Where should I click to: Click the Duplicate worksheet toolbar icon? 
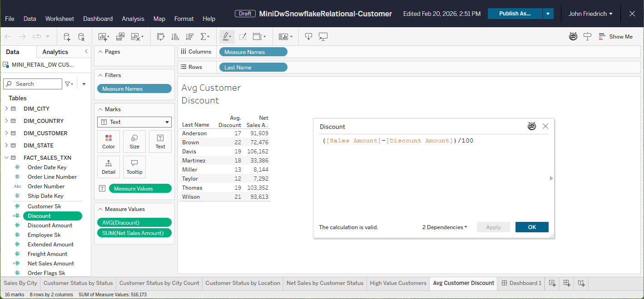pos(120,37)
